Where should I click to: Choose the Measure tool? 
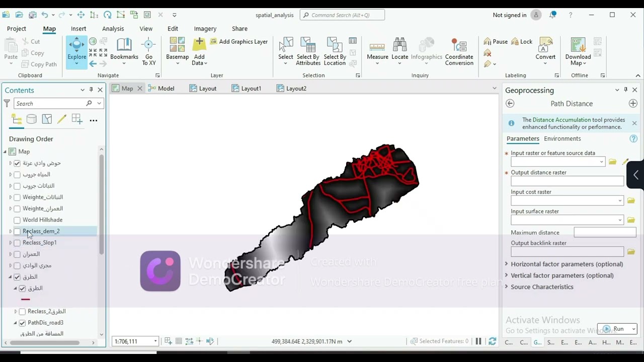click(377, 50)
